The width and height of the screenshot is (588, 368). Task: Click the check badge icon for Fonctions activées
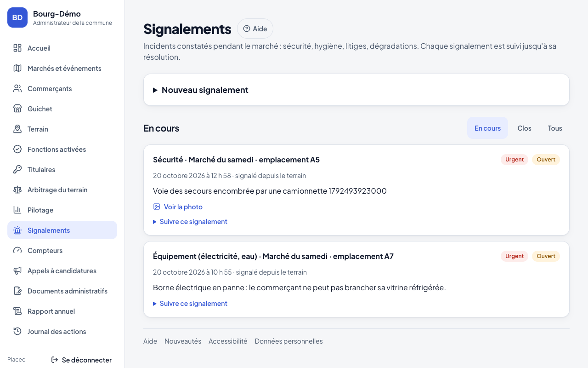click(17, 149)
